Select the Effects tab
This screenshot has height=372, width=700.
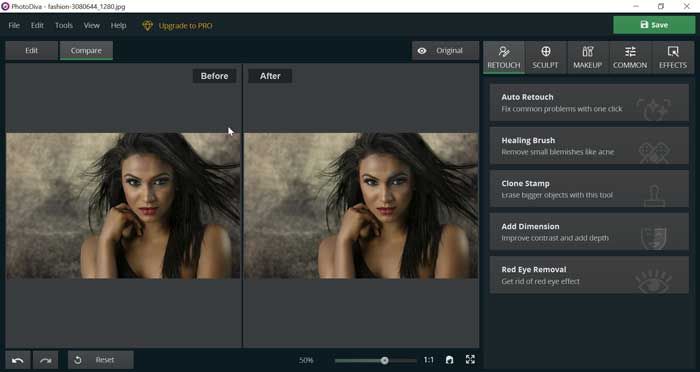click(x=673, y=57)
